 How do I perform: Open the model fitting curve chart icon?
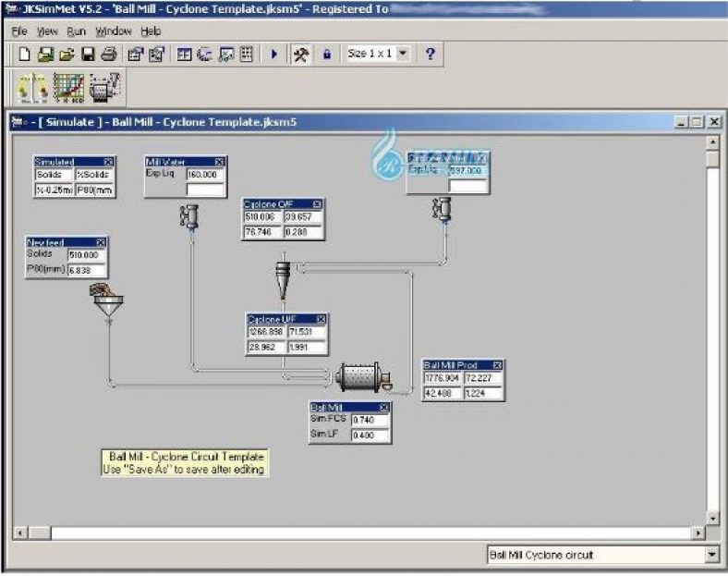point(68,88)
